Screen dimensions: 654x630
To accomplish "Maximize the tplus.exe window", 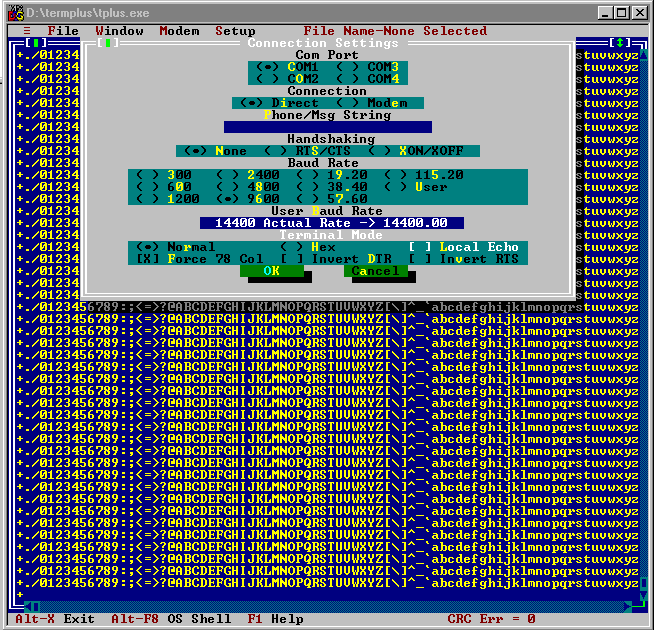I will tap(622, 13).
